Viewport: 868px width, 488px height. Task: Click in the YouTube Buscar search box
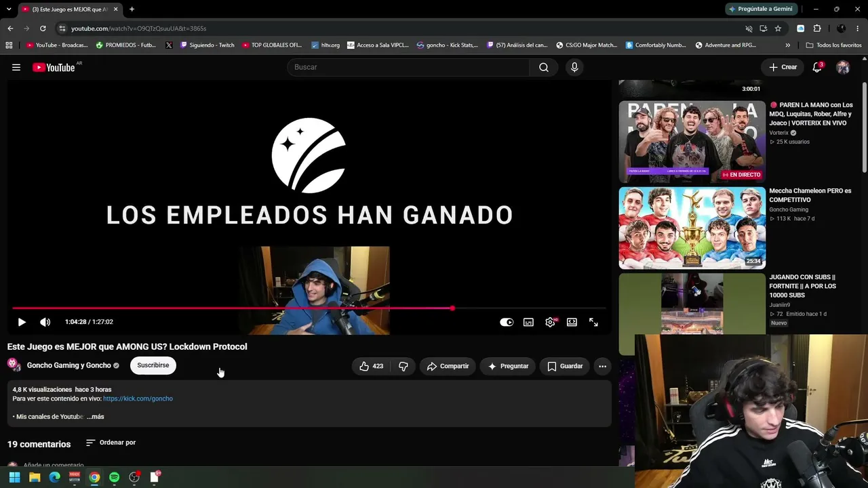(408, 67)
